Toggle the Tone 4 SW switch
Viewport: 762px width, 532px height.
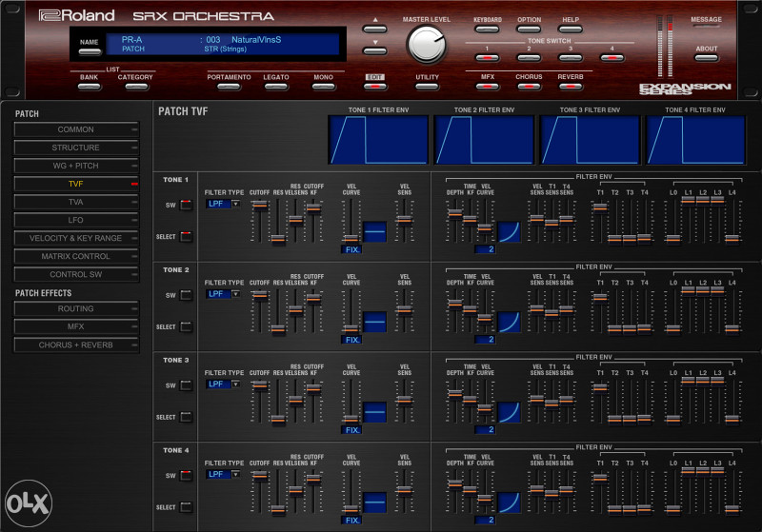pyautogui.click(x=186, y=475)
